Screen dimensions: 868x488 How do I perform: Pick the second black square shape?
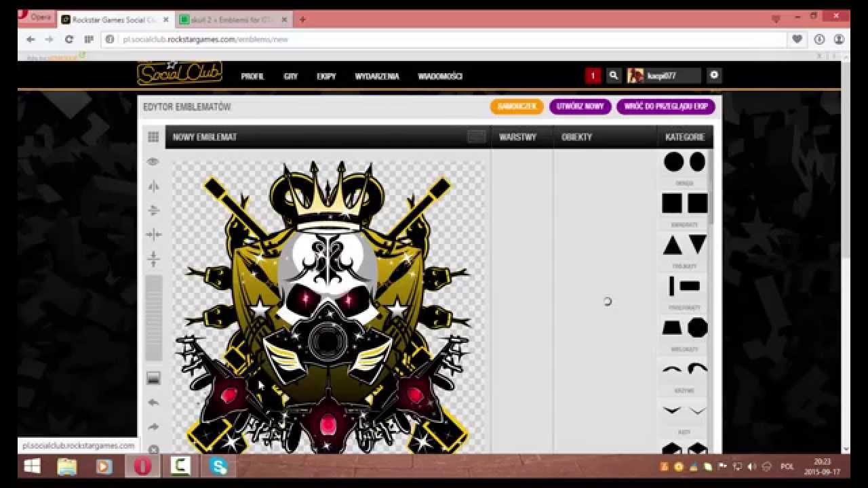click(x=698, y=203)
